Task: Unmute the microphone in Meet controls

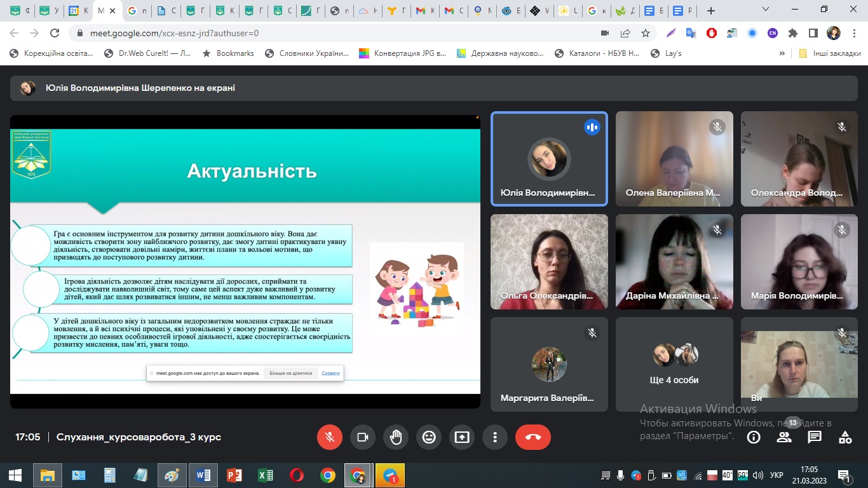Action: point(330,437)
